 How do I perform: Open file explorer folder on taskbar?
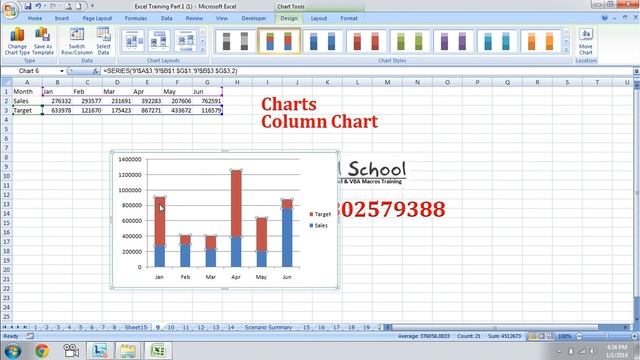click(128, 351)
